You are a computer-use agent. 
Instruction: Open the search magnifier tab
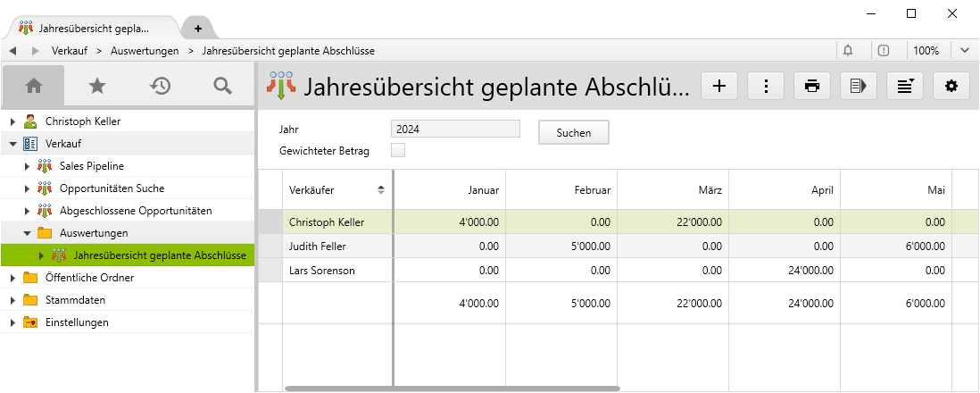pos(223,86)
